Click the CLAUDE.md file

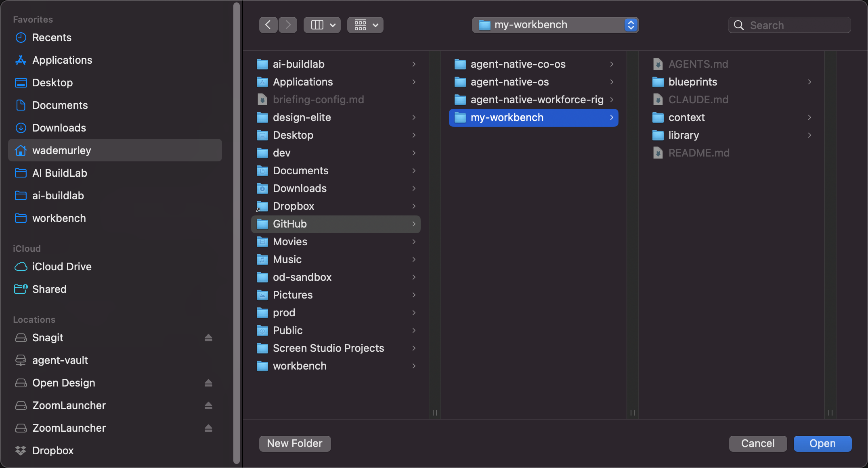732,100
